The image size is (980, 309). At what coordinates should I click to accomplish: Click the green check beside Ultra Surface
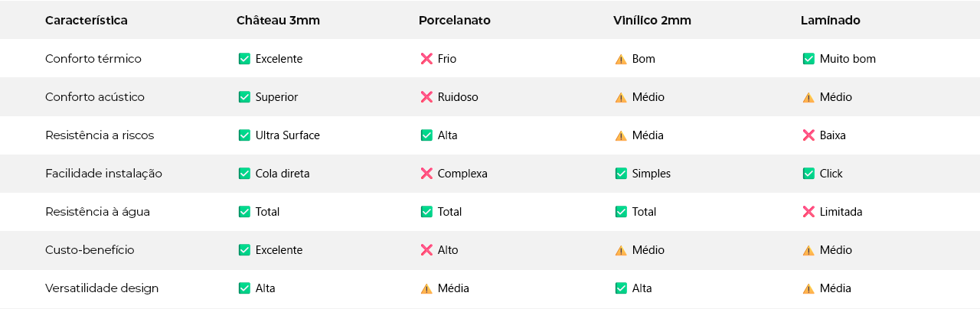[x=244, y=135]
